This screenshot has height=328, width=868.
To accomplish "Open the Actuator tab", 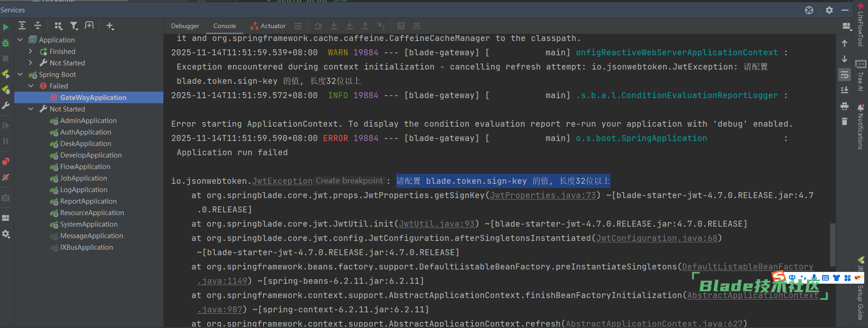I will (x=268, y=26).
